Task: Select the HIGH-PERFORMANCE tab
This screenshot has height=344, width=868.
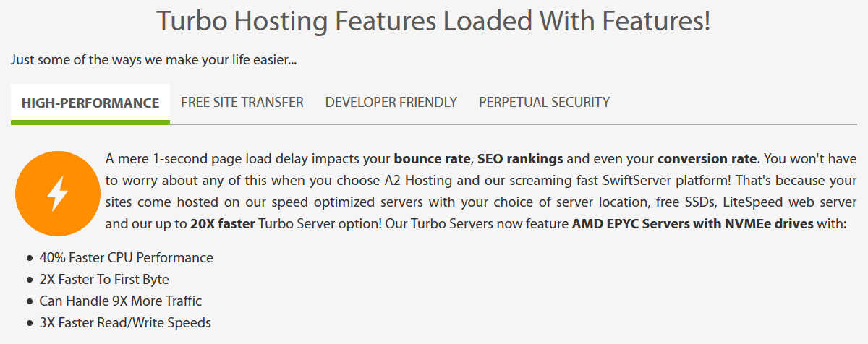Action: [x=90, y=103]
